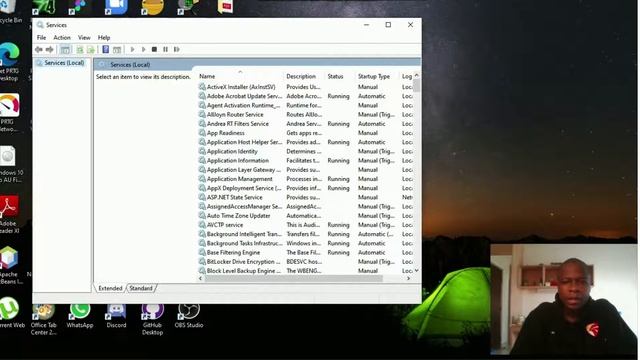
Task: Click the gear icon beside AVCTP service
Action: 202,224
